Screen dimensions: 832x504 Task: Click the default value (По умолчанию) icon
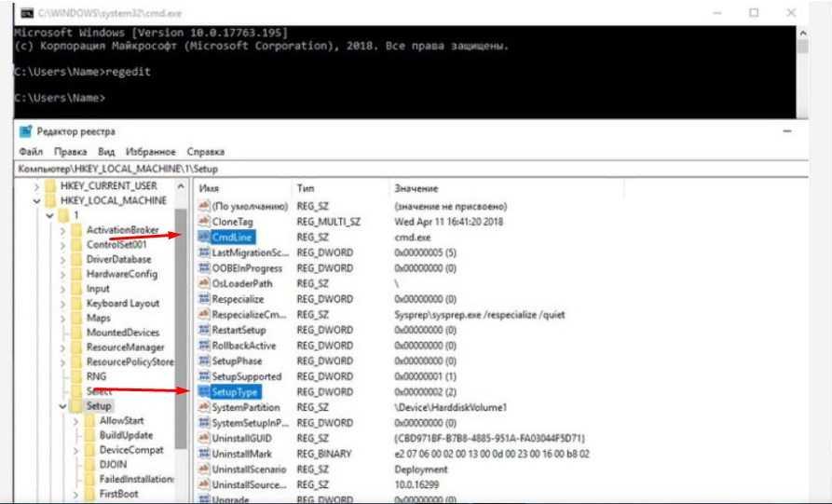[204, 206]
